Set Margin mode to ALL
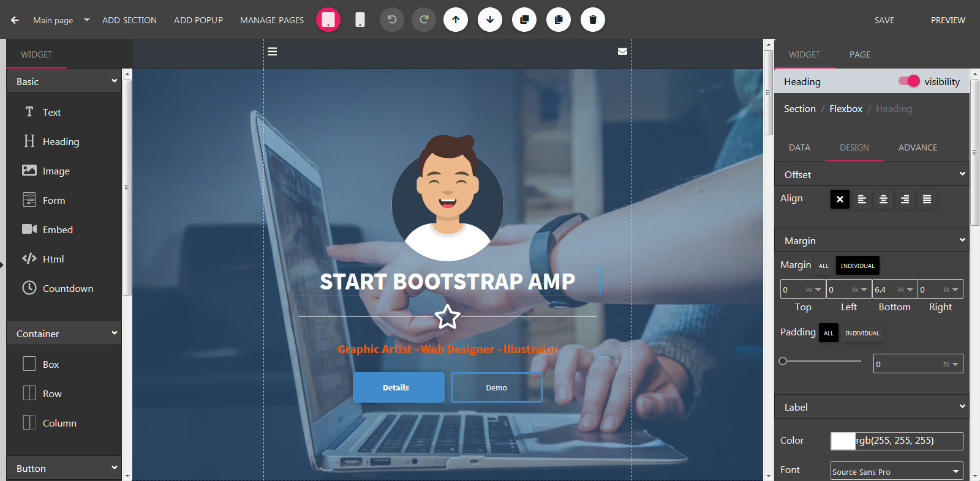980x481 pixels. click(823, 266)
